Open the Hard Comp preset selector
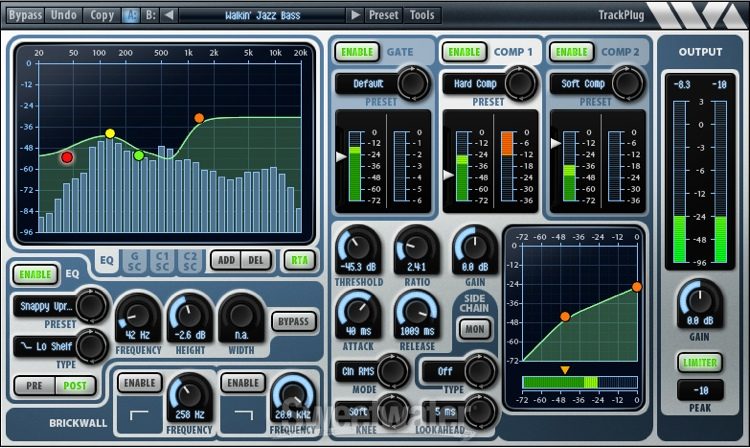The width and height of the screenshot is (750, 448). point(475,84)
